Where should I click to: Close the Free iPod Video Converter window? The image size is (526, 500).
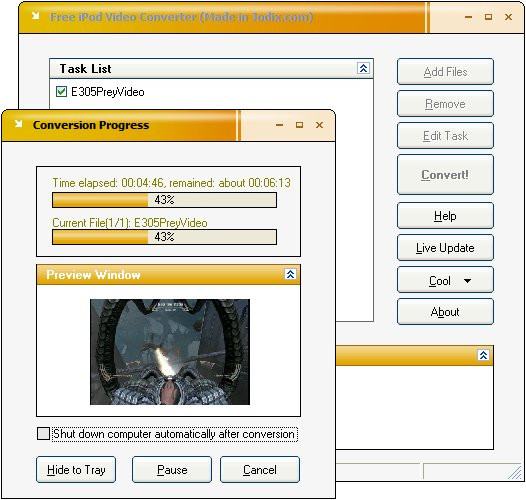click(x=509, y=17)
